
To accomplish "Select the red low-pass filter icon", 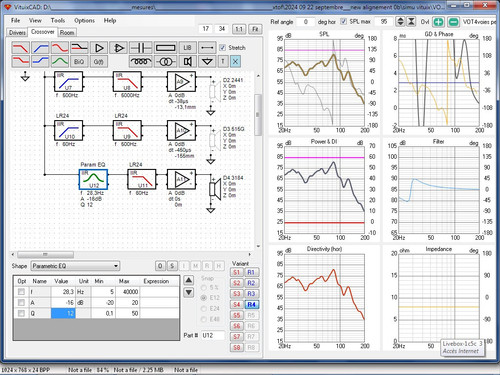I will tap(20, 48).
